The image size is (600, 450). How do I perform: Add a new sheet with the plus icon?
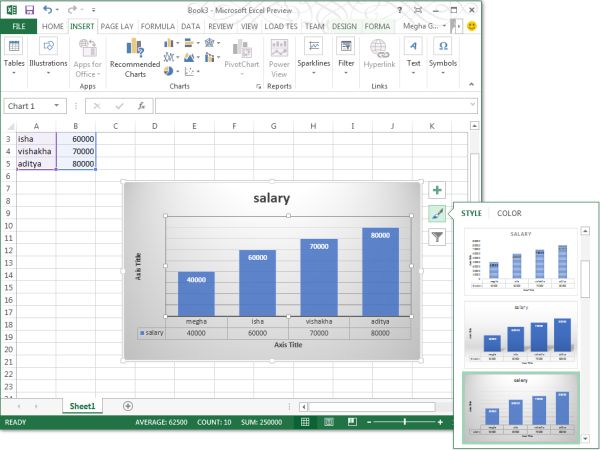click(128, 406)
